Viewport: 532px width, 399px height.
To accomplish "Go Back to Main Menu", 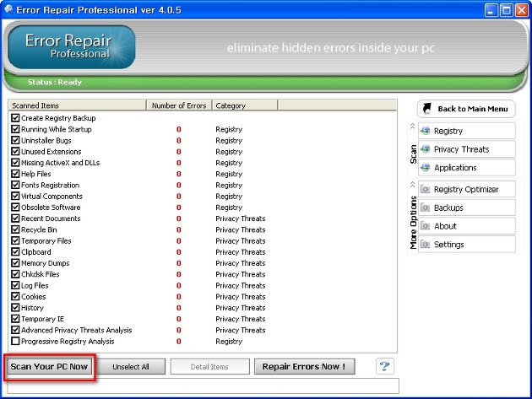I will pos(466,109).
